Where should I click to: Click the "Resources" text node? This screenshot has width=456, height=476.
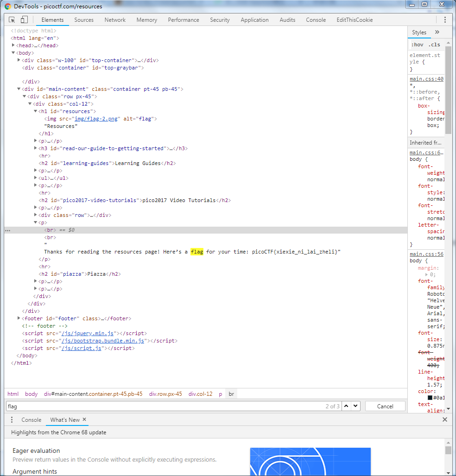[61, 126]
